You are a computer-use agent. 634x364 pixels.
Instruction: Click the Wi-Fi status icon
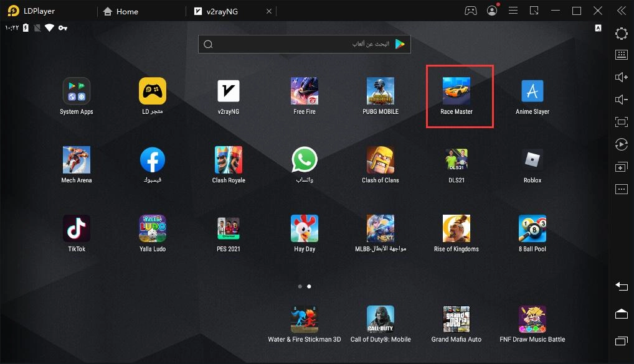pos(49,28)
